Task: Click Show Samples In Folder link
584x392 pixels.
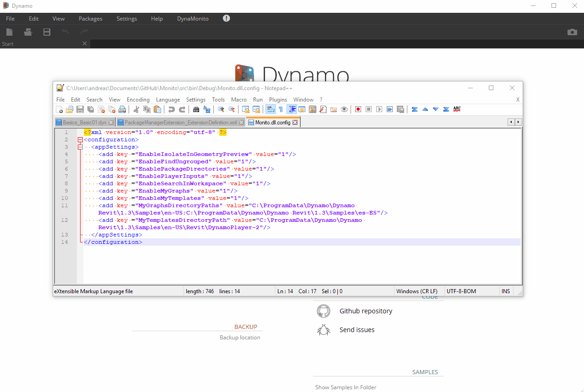Action: 346,387
